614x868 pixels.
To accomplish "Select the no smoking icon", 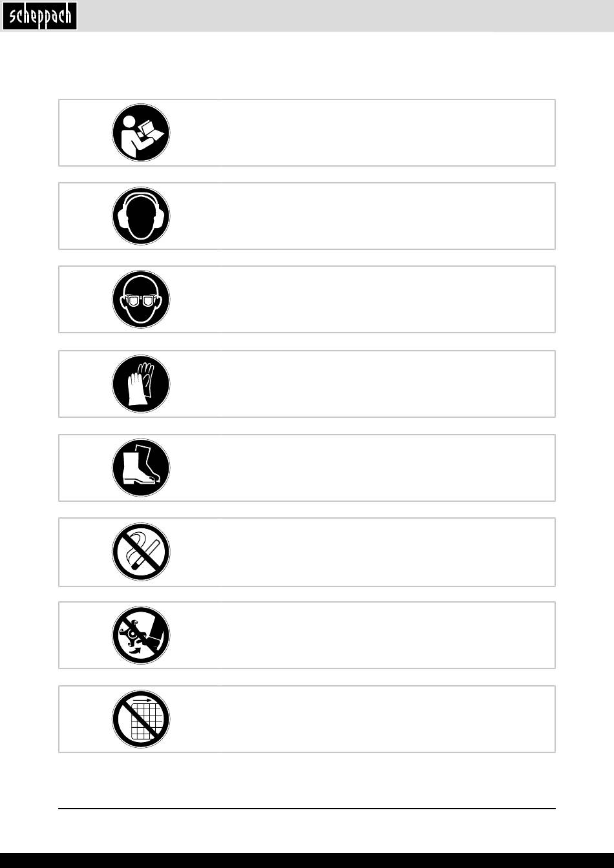I will pyautogui.click(x=141, y=552).
